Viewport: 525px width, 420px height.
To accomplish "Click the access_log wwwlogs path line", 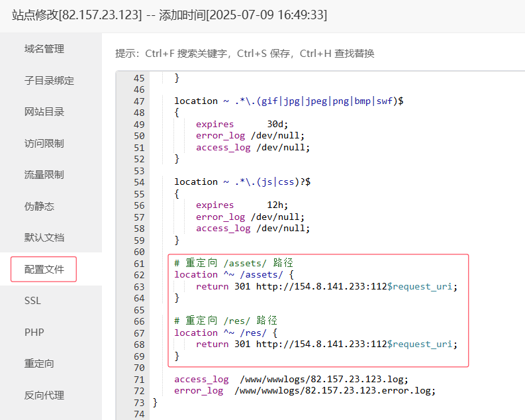I will point(291,380).
